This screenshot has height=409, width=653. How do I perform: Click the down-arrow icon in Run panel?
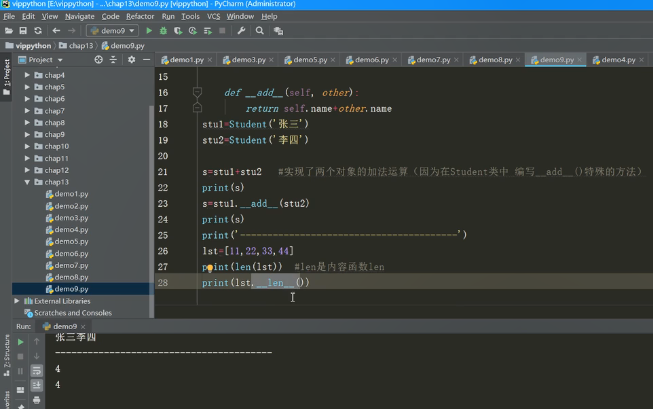[x=37, y=356]
